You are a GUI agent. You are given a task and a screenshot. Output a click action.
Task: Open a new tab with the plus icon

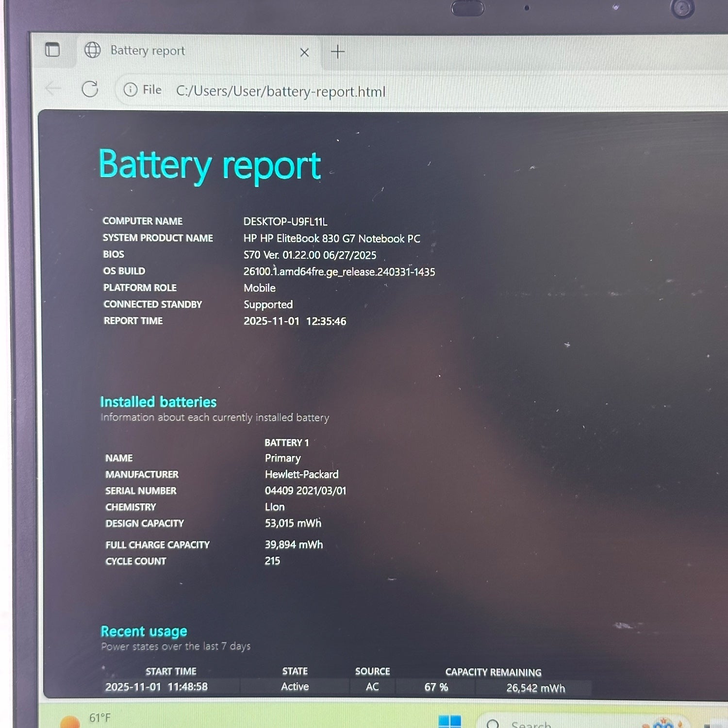338,51
